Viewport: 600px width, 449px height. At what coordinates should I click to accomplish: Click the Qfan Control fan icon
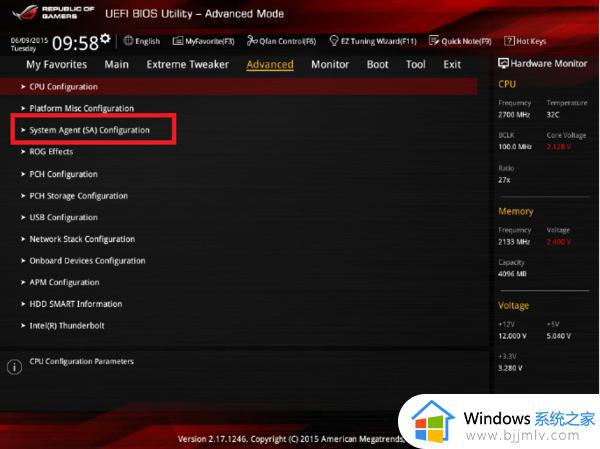[x=252, y=41]
